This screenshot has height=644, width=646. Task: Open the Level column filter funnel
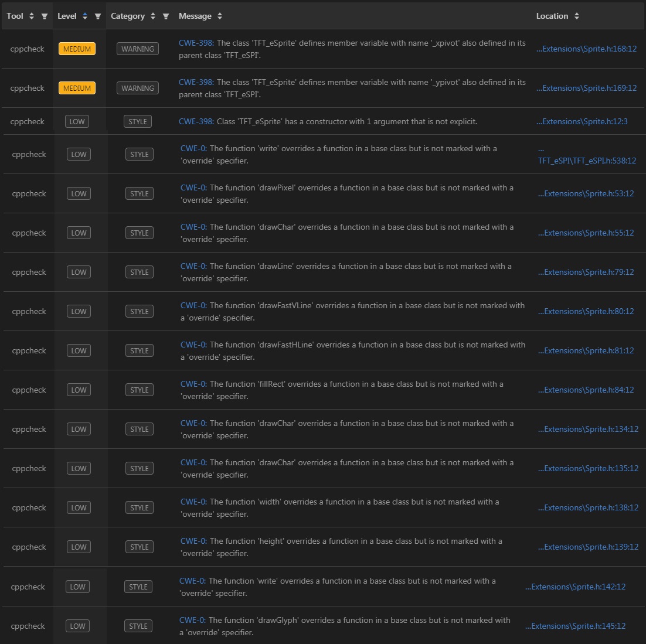98,16
